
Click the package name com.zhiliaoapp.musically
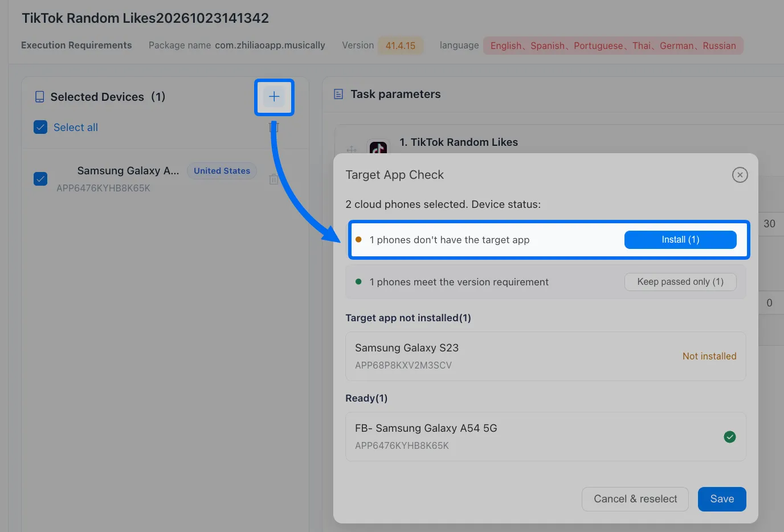(x=270, y=46)
